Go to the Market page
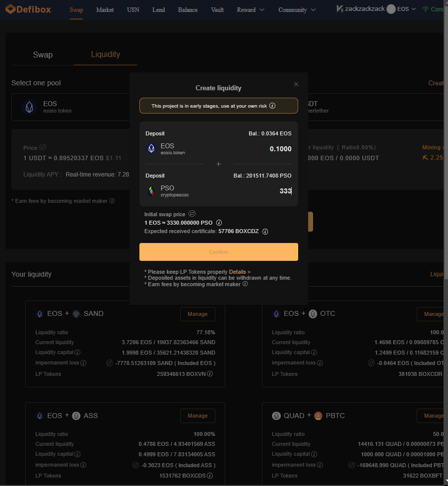 pos(105,10)
